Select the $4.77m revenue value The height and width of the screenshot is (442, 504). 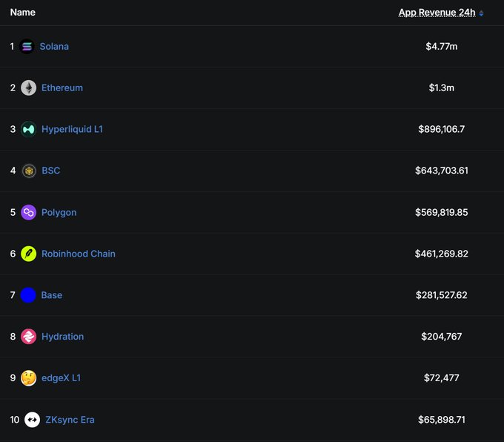[441, 46]
